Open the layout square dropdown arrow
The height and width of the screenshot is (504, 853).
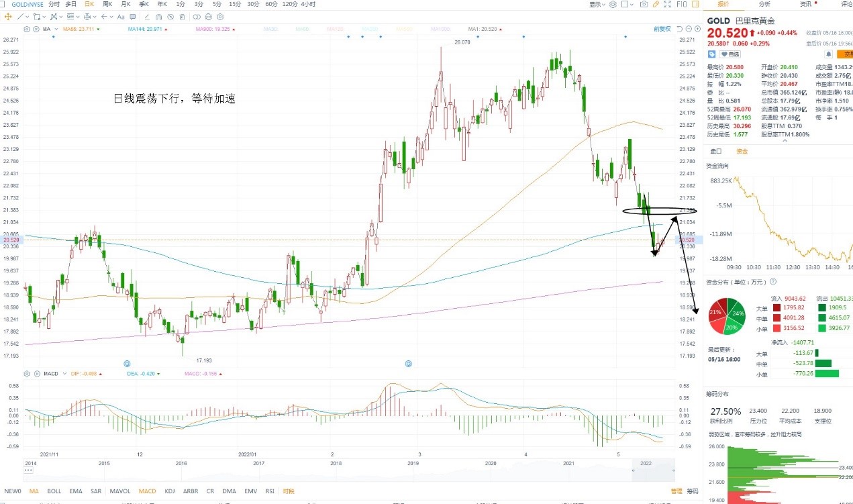pos(632,4)
